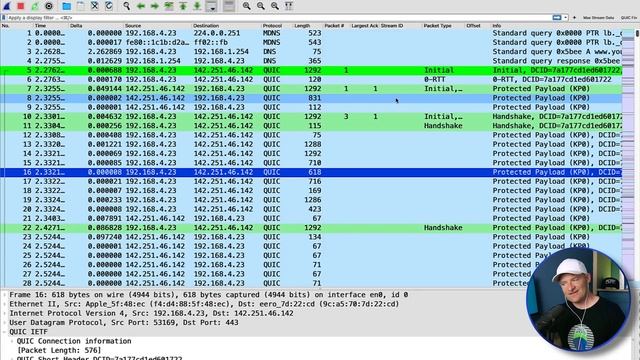Toggle auto-scroll during live capture
Image resolution: width=640 pixels, height=360 pixels.
pos(211,6)
